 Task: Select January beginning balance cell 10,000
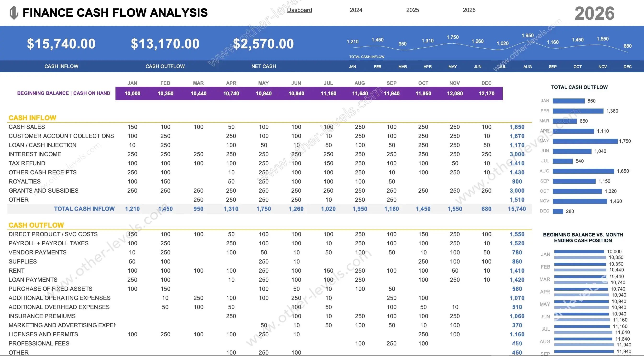tap(132, 93)
